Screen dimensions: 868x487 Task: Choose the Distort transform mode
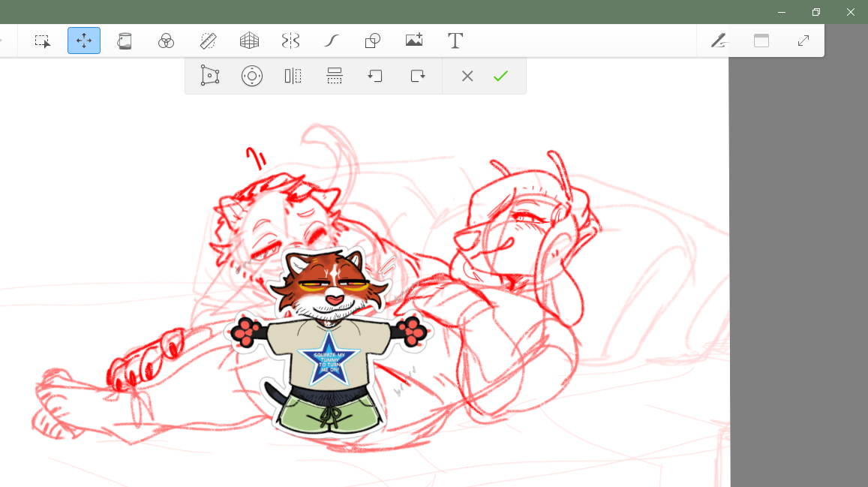[210, 76]
